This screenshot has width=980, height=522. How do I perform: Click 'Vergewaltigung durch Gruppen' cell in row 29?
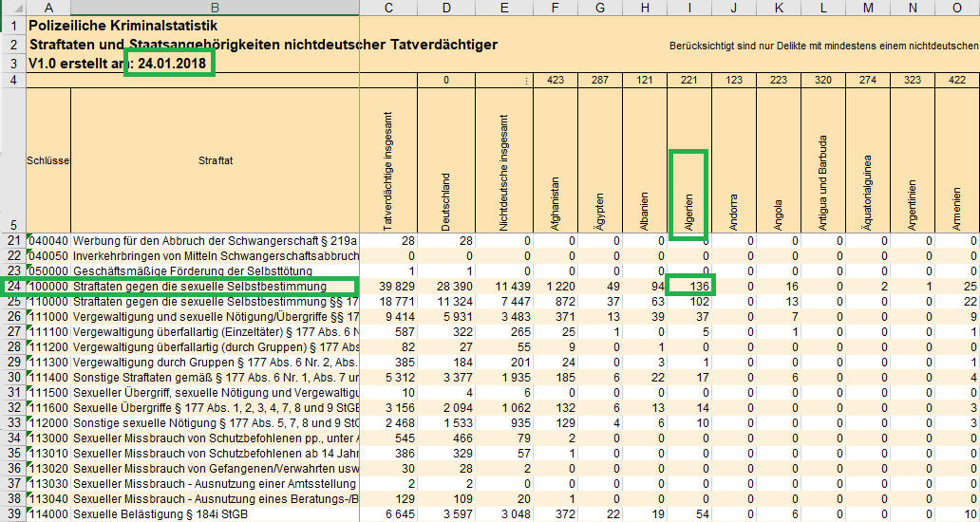215,363
